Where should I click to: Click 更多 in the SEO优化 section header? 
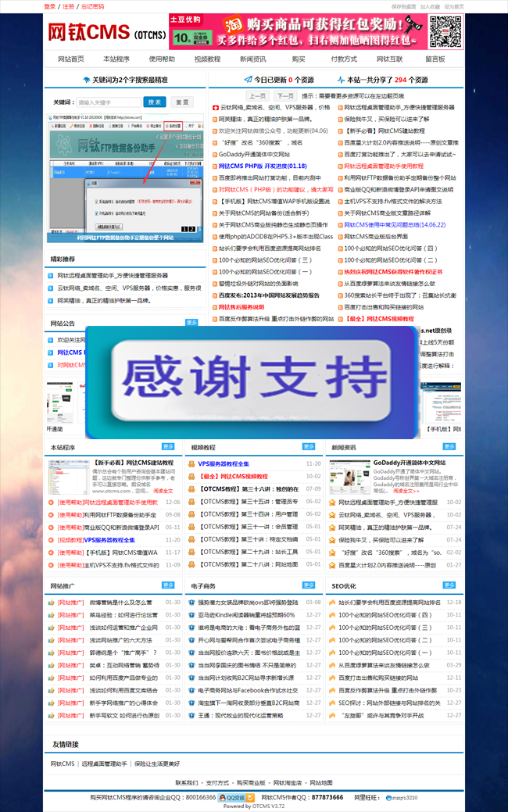(449, 585)
